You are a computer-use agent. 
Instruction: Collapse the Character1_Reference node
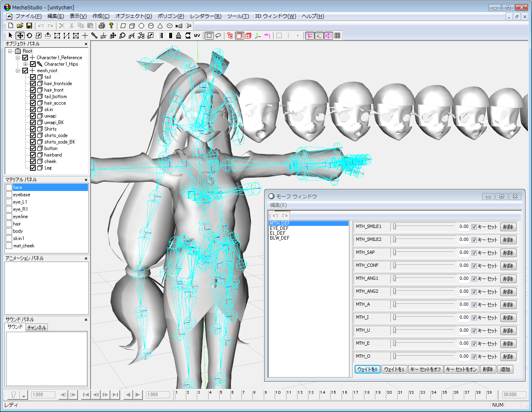point(18,58)
